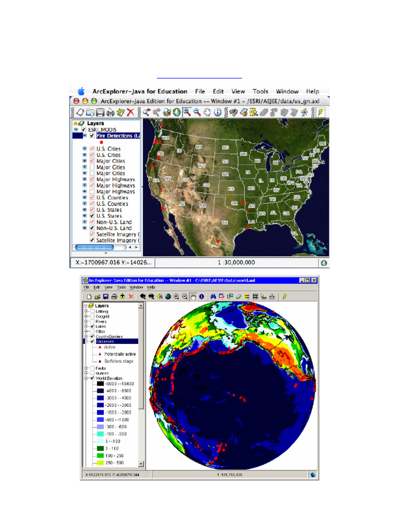Select Pan hand tool in us_gn.axl window
The width and height of the screenshot is (399, 532).
(207, 112)
